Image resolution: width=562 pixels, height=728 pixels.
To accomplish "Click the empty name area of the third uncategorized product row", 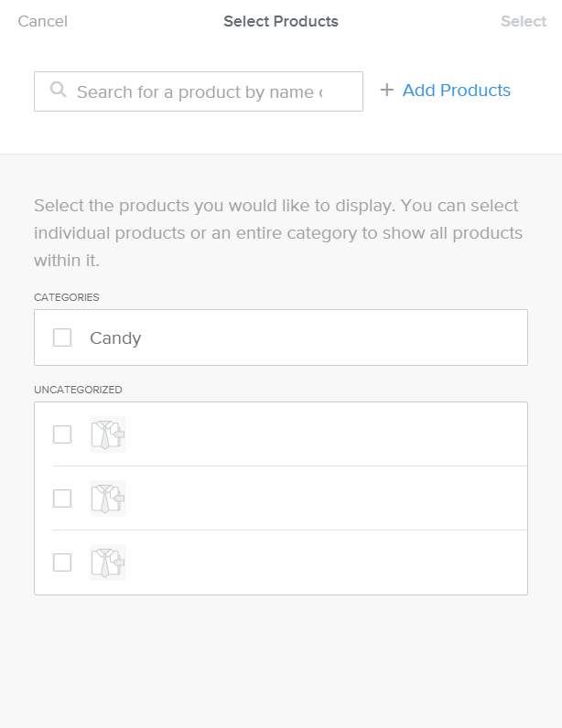I will coord(326,562).
